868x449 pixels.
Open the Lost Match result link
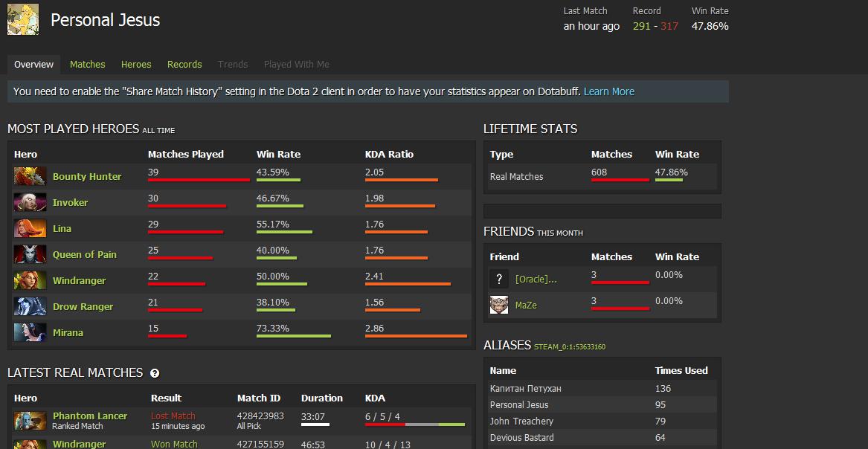[x=173, y=416]
